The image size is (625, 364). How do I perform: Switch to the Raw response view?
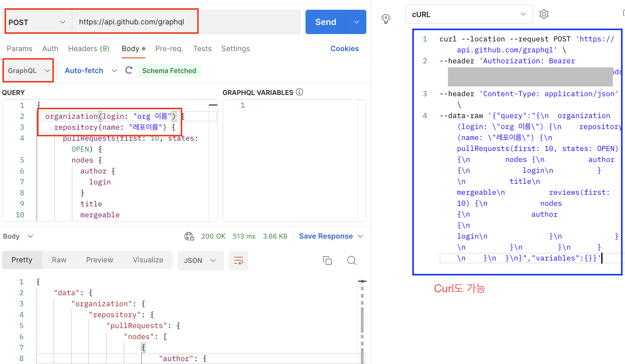[x=59, y=260]
